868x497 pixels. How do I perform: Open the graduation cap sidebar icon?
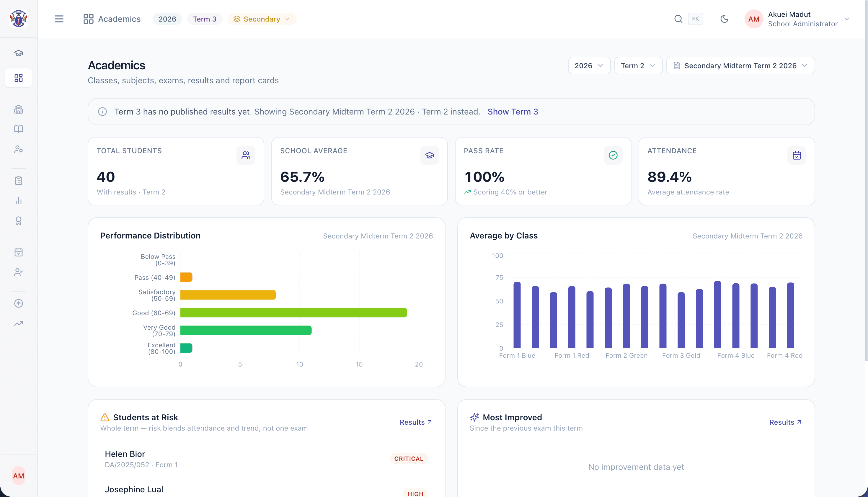pos(18,53)
